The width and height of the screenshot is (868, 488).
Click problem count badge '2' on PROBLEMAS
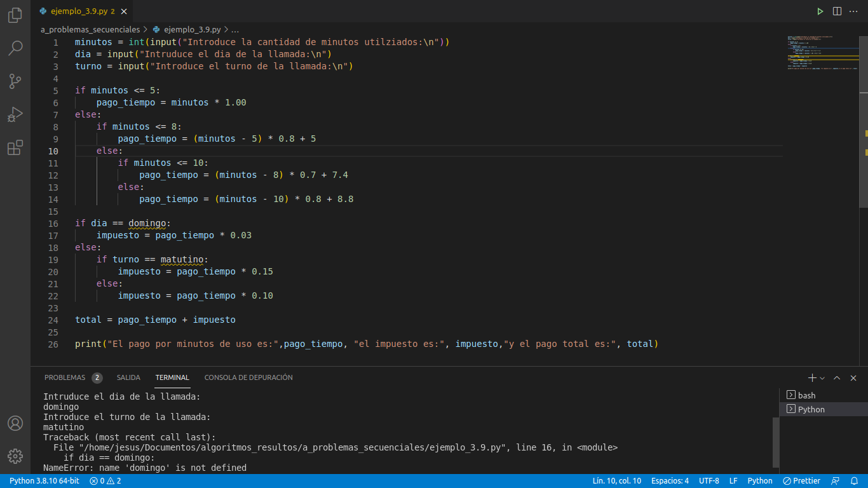click(x=97, y=377)
